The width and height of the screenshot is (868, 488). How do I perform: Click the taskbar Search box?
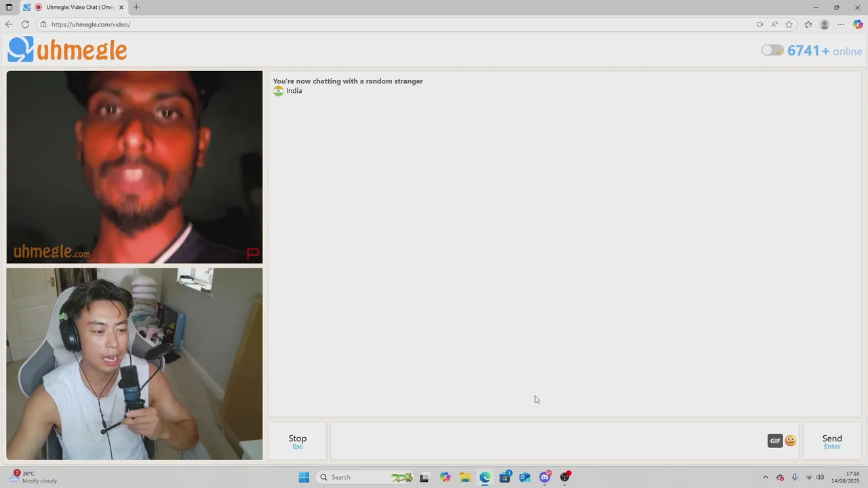[x=366, y=477]
